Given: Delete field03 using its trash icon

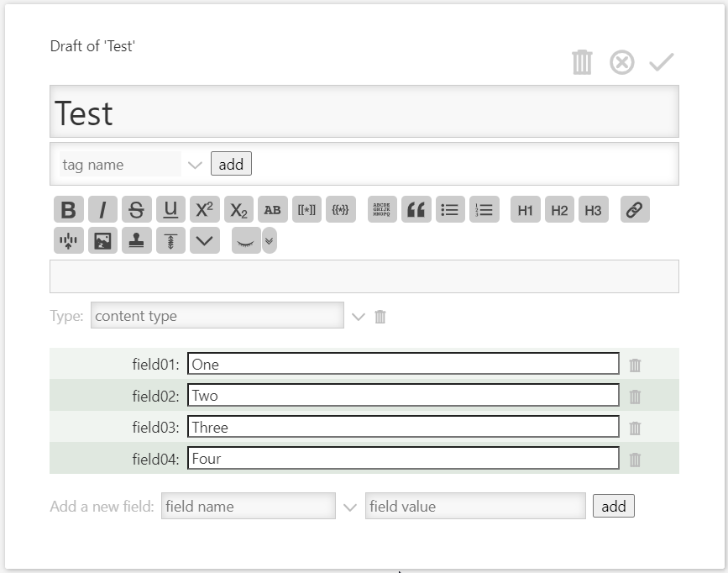Looking at the screenshot, I should pyautogui.click(x=635, y=428).
